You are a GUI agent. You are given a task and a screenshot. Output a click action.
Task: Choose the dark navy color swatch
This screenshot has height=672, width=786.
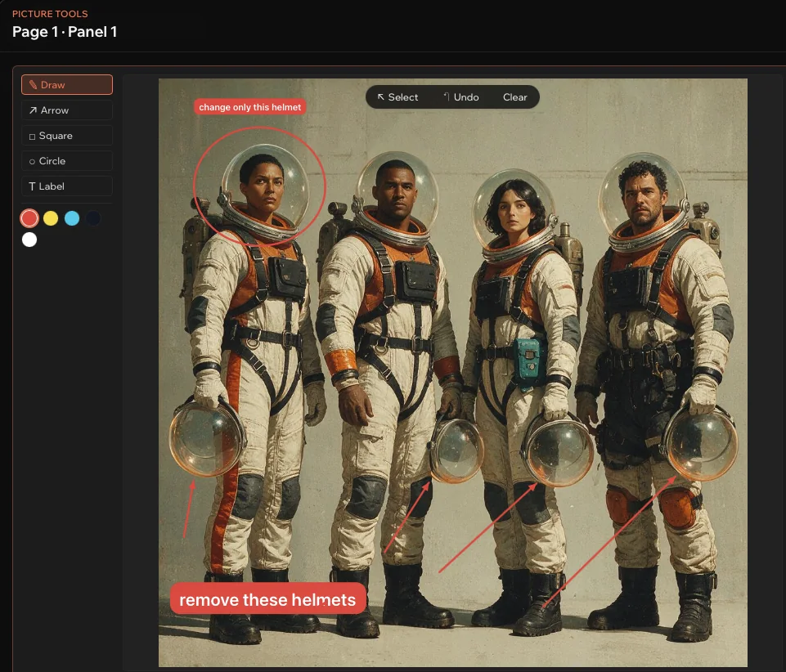click(93, 218)
